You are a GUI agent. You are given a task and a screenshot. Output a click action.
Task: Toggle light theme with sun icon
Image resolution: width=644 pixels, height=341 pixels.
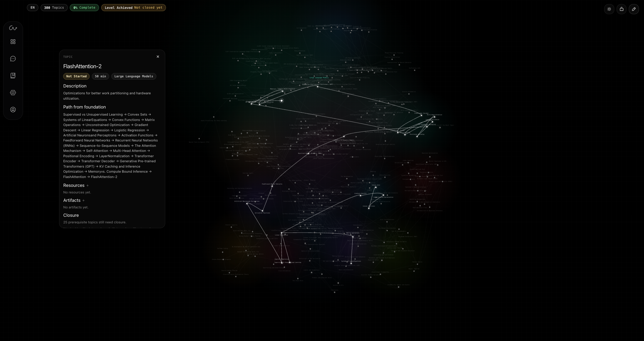pos(609,9)
